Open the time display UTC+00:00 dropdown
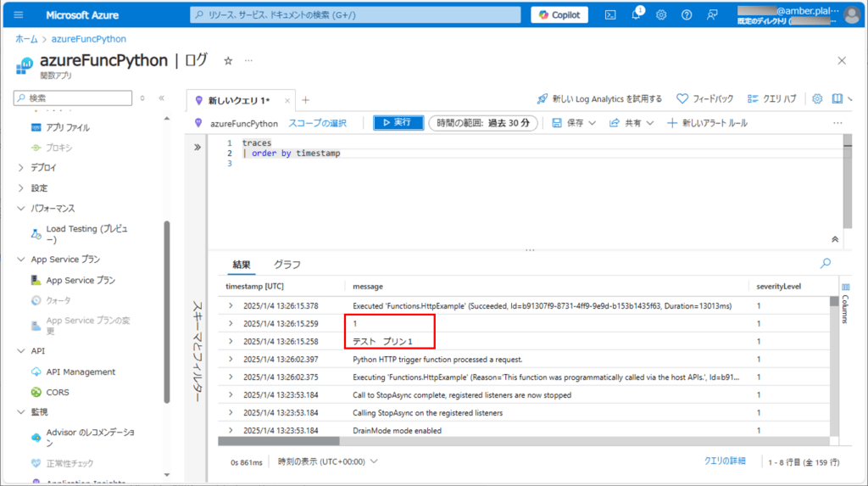 327,461
